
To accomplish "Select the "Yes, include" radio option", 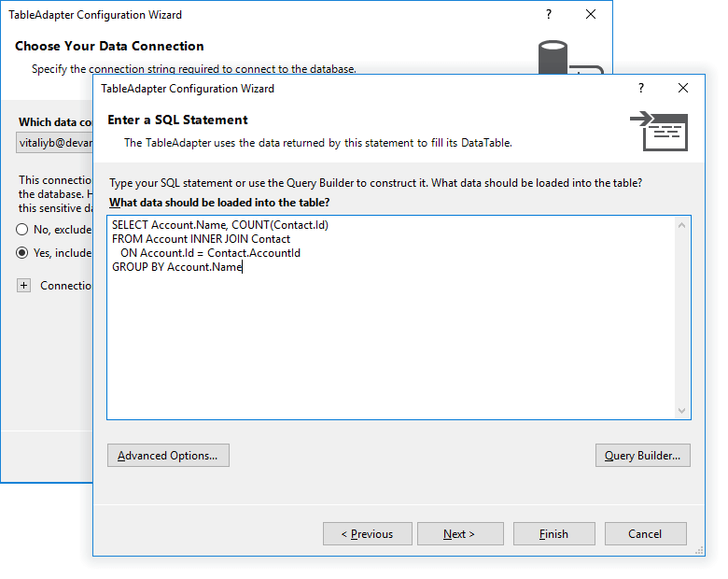I will coord(22,252).
